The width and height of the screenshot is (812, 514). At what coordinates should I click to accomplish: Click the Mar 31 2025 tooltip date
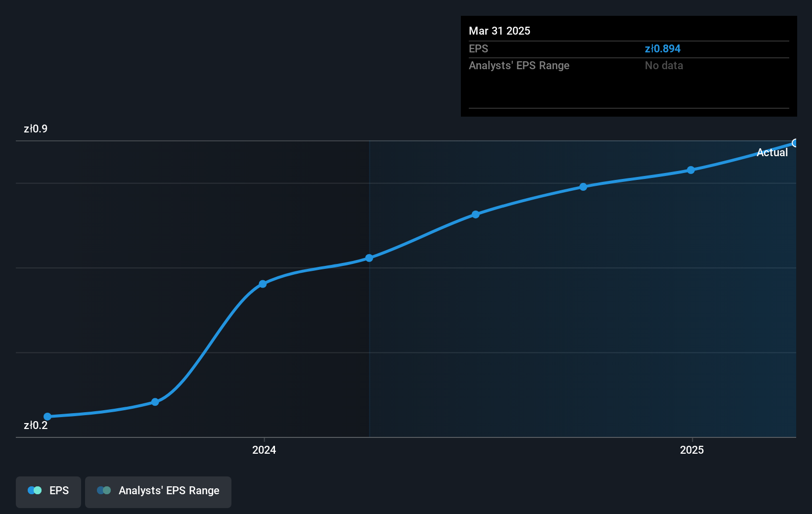499,31
